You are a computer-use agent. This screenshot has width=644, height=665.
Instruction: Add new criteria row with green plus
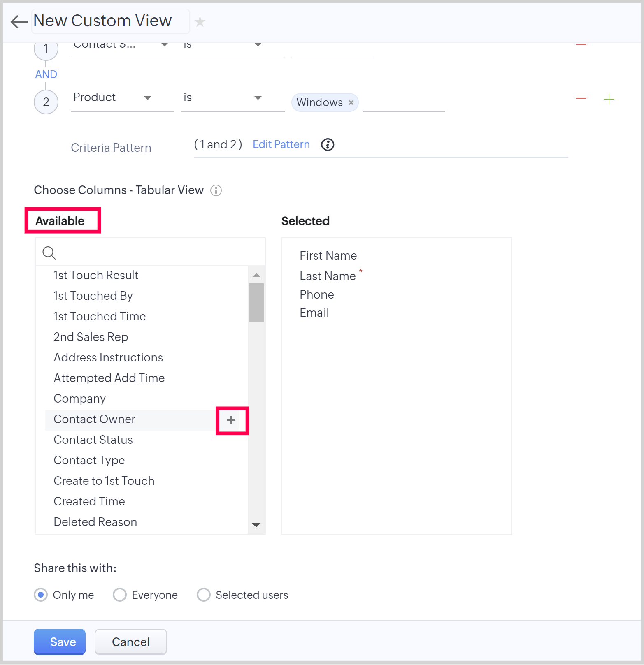click(x=609, y=99)
